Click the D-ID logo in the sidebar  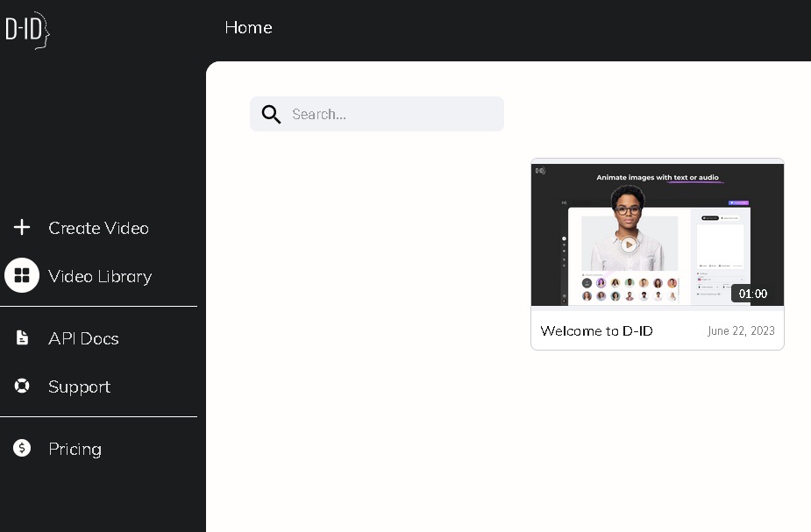point(27,30)
